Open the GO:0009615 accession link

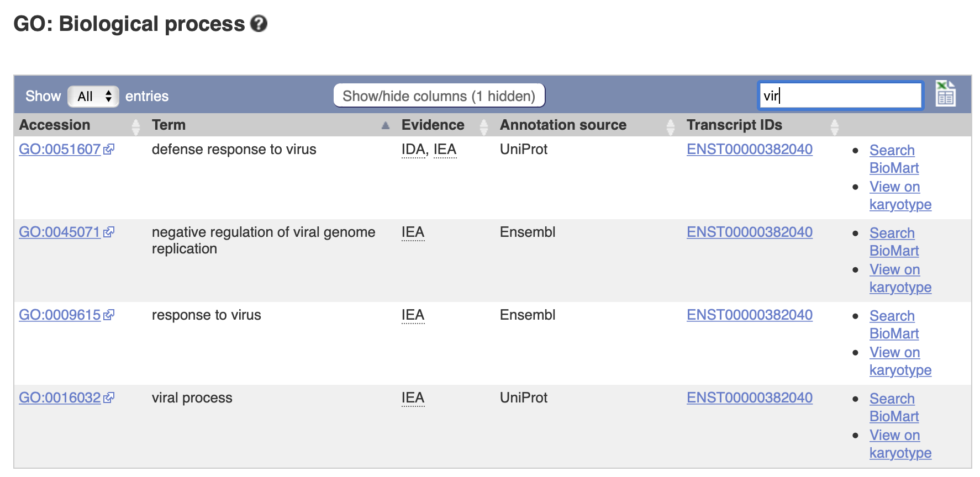(x=60, y=315)
